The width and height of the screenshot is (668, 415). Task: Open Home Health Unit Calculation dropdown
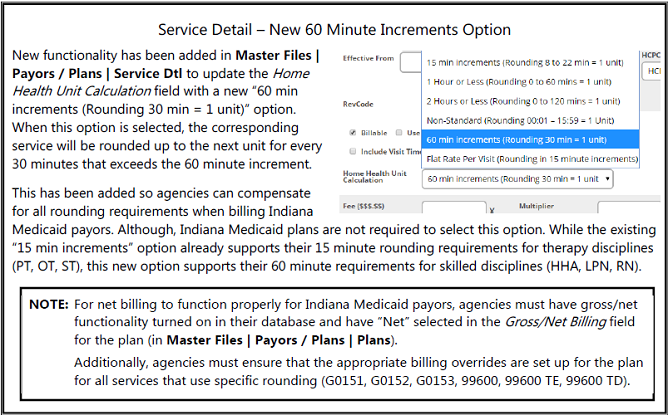point(512,178)
